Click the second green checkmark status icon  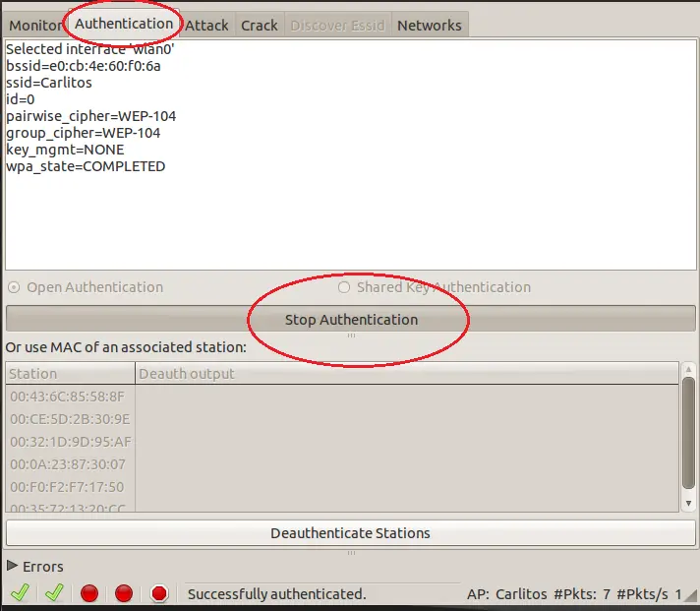[x=54, y=593]
